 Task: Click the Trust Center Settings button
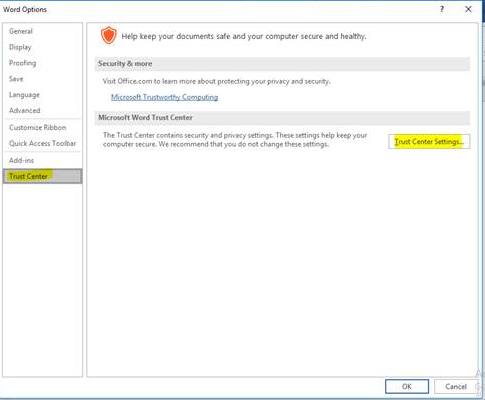pos(429,142)
